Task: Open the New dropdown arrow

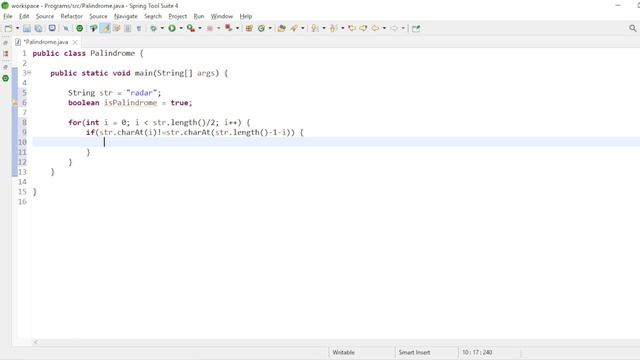Action: [x=17, y=28]
